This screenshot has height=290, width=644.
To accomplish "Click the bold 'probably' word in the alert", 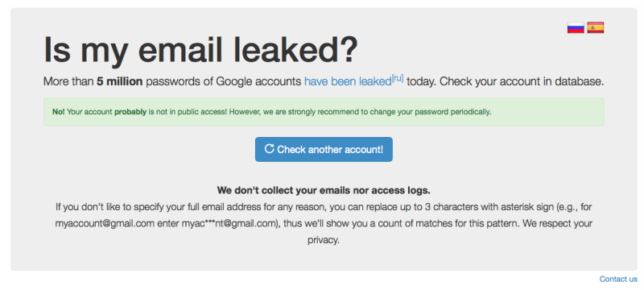I will tap(130, 112).
